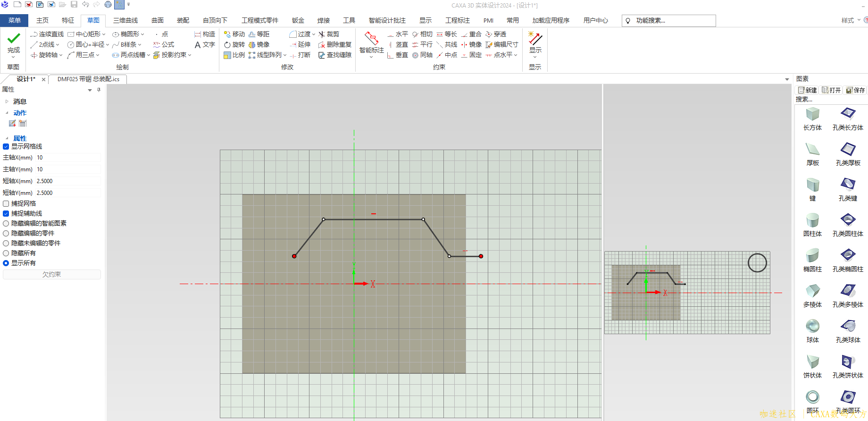Switch to the 三维曲线 ribbon tab
The image size is (868, 421).
pyautogui.click(x=125, y=20)
